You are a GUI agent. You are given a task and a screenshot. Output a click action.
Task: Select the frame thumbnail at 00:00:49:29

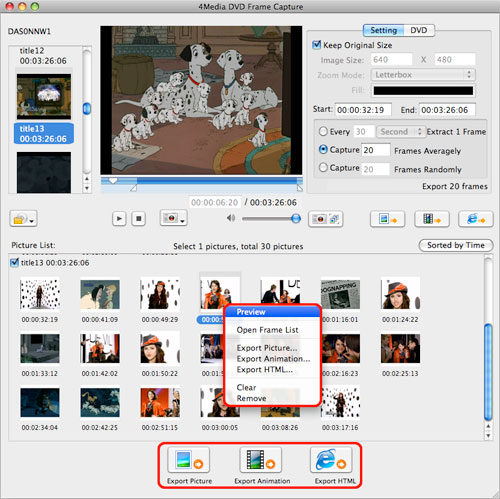point(160,294)
